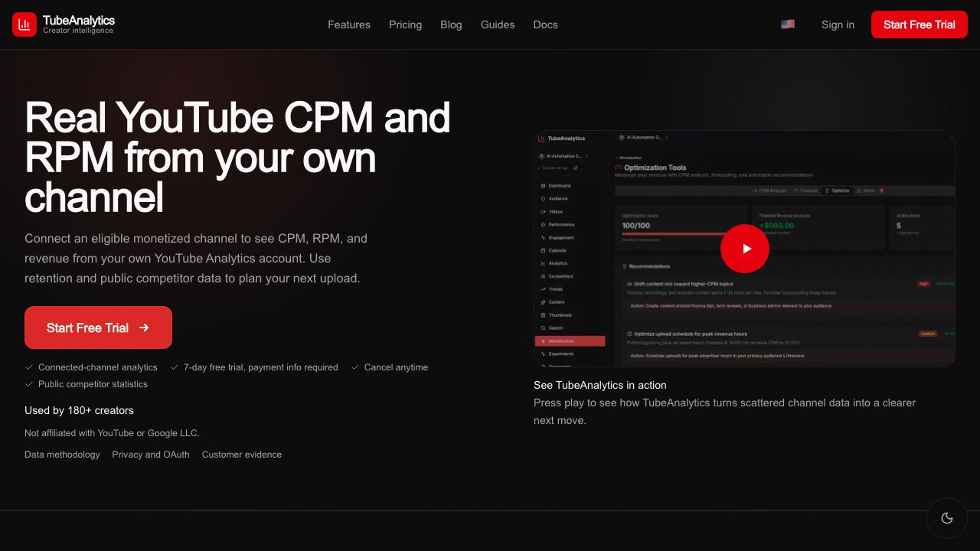Click the header Start Free Trial button
The height and width of the screenshot is (551, 980).
pyautogui.click(x=920, y=24)
